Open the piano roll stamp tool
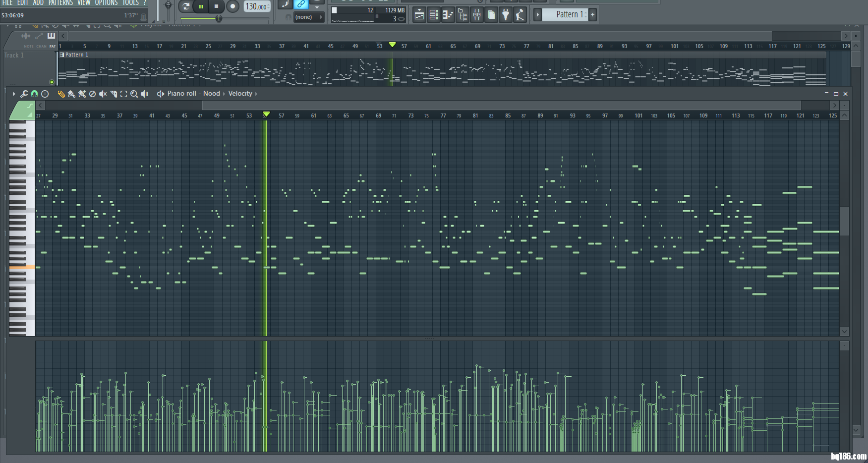The image size is (868, 463). (x=45, y=94)
